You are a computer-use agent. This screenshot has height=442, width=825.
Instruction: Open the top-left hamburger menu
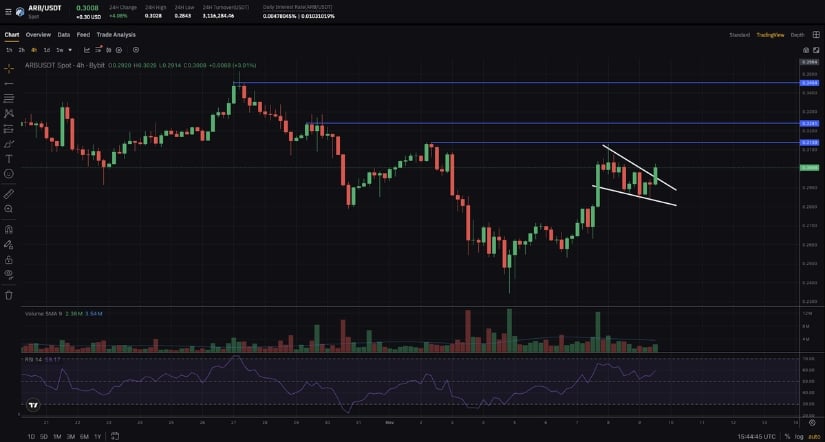[8, 12]
